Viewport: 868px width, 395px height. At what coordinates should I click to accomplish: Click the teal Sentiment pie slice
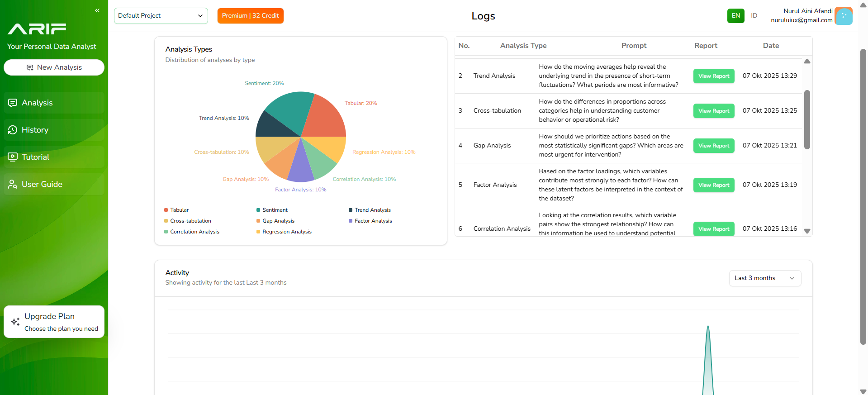292,110
